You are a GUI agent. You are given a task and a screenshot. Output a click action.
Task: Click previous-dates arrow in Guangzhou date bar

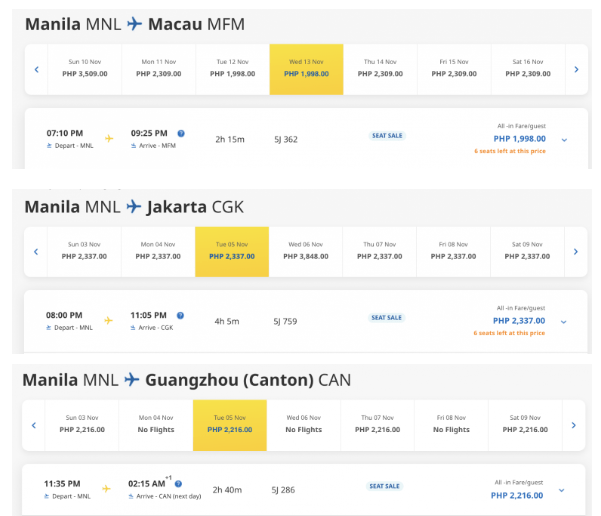(x=34, y=425)
